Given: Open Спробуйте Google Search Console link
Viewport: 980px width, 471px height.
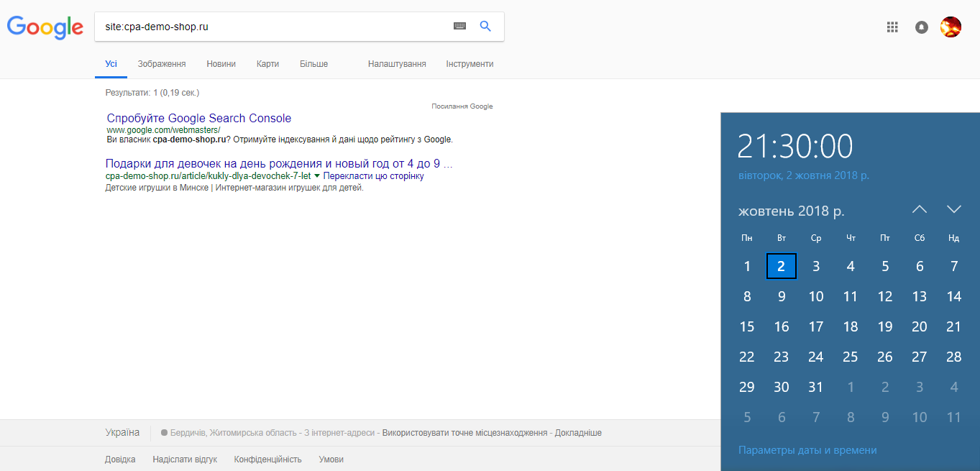Looking at the screenshot, I should pyautogui.click(x=199, y=119).
